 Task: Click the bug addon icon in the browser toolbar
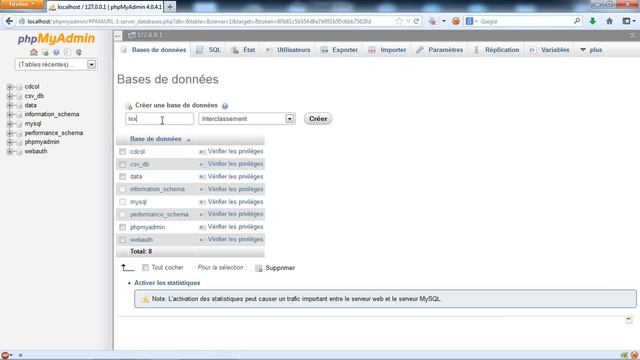pos(433,21)
